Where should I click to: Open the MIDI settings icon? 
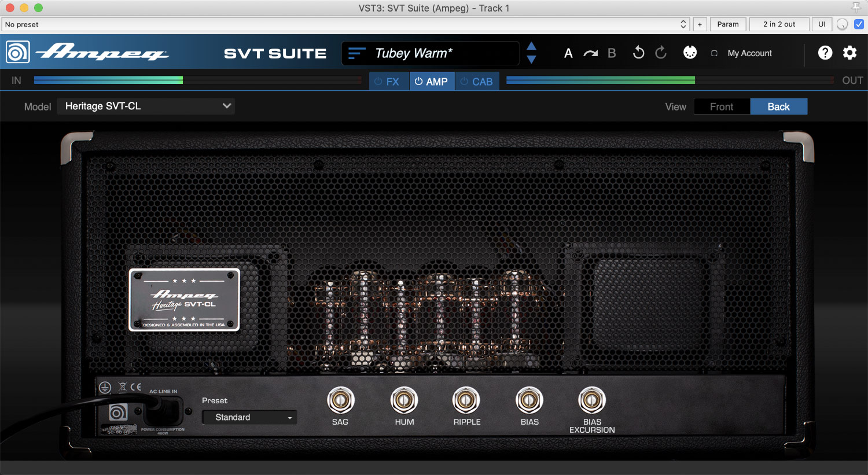(x=690, y=53)
